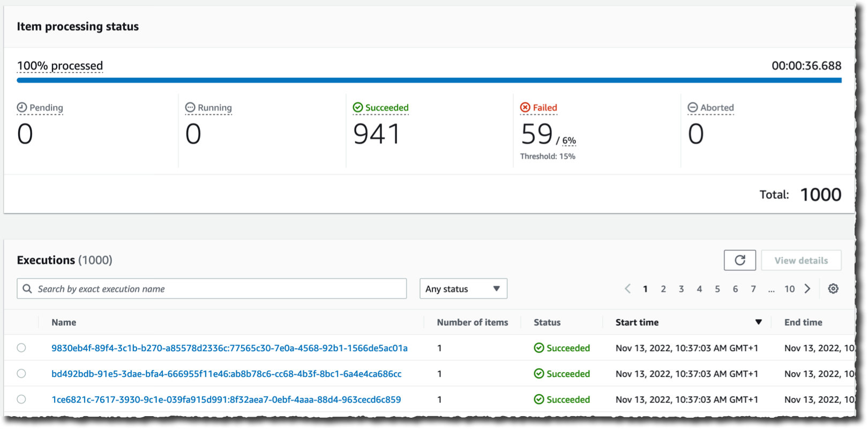Switch to page 3 of executions
Viewport: 868px width, 429px height.
point(681,289)
